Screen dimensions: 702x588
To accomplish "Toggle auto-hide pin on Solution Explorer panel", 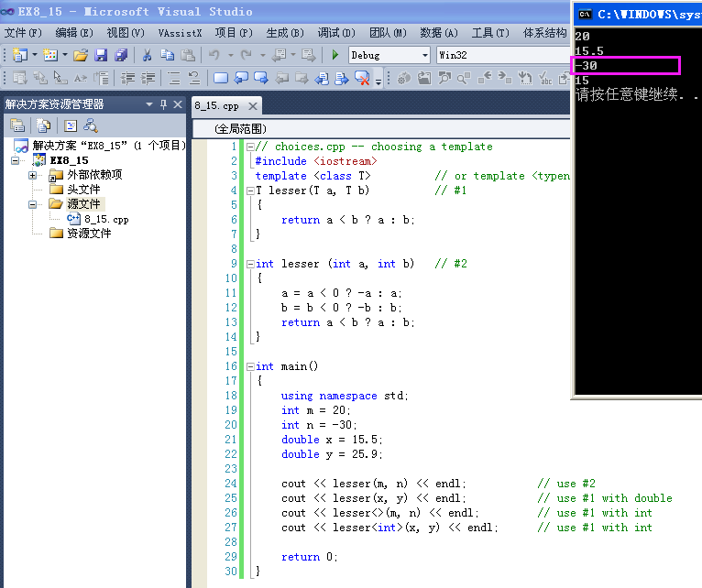I will pos(163,104).
